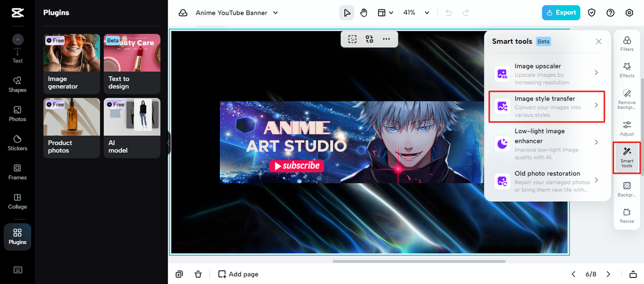The height and width of the screenshot is (284, 644).
Task: Expand the Image style transfer chevron
Action: pos(596,105)
